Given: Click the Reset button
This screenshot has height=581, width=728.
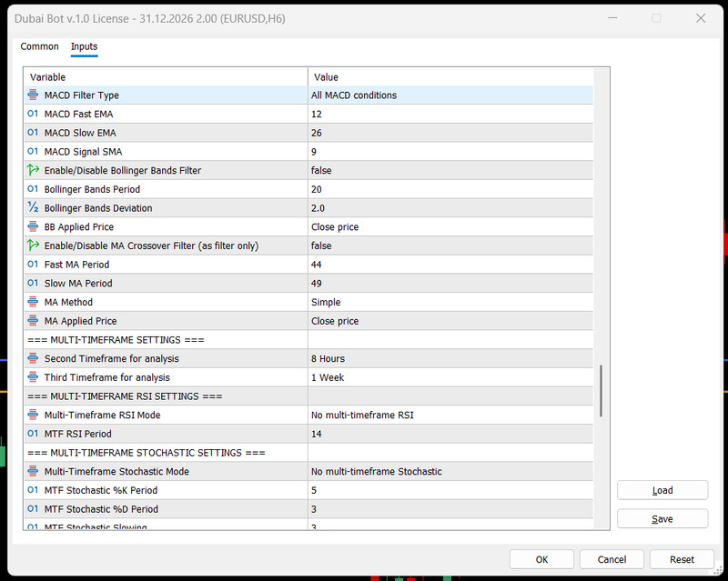Looking at the screenshot, I should (682, 559).
